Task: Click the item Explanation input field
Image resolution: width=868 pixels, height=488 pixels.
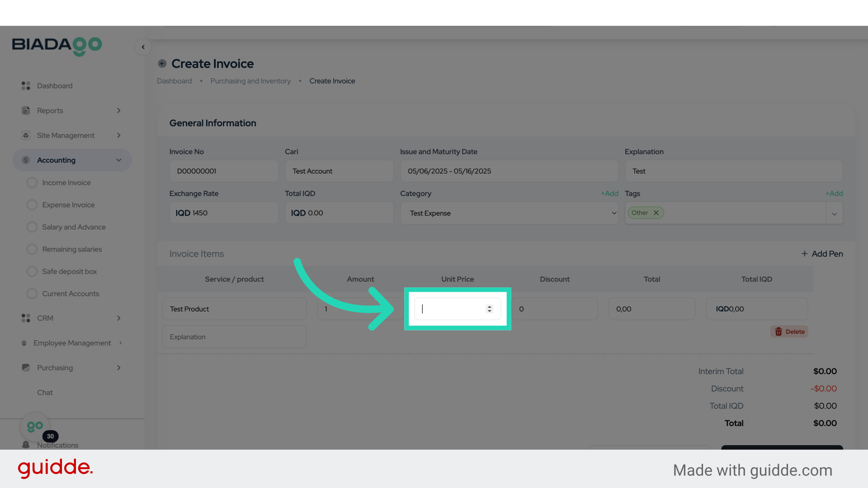Action: 234,337
